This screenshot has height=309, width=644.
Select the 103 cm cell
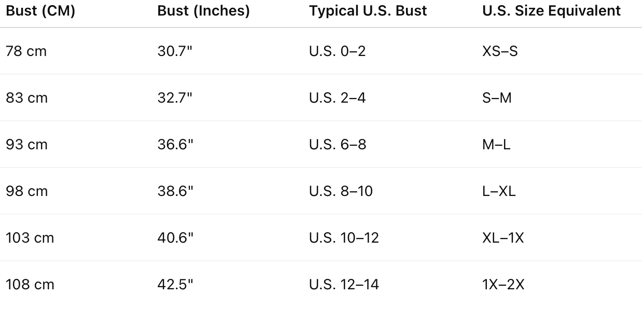pos(30,238)
